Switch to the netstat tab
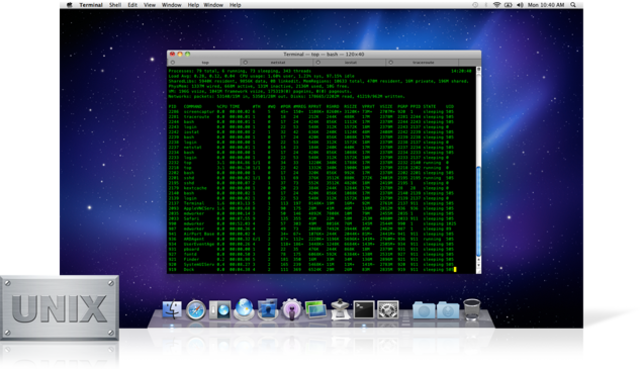Image resolution: width=640 pixels, height=369 pixels. pyautogui.click(x=278, y=62)
